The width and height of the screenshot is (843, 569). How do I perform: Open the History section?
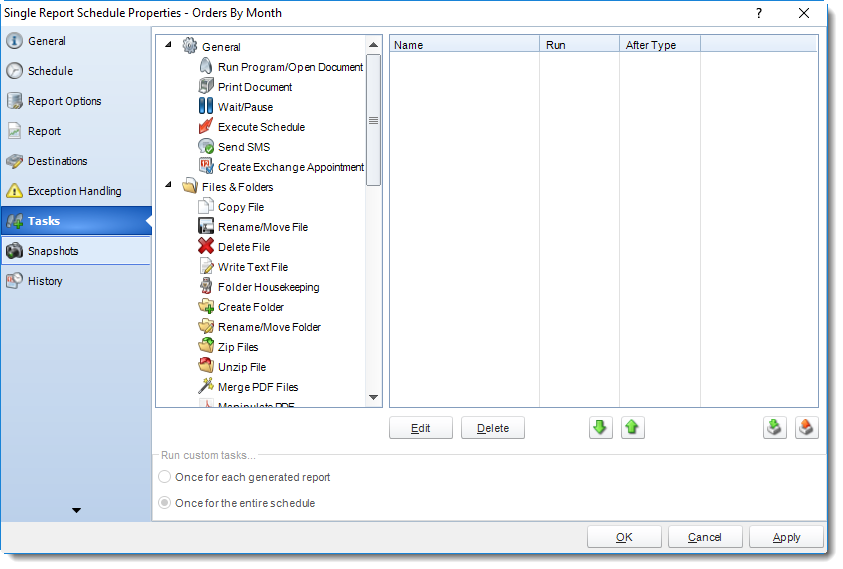coord(76,281)
